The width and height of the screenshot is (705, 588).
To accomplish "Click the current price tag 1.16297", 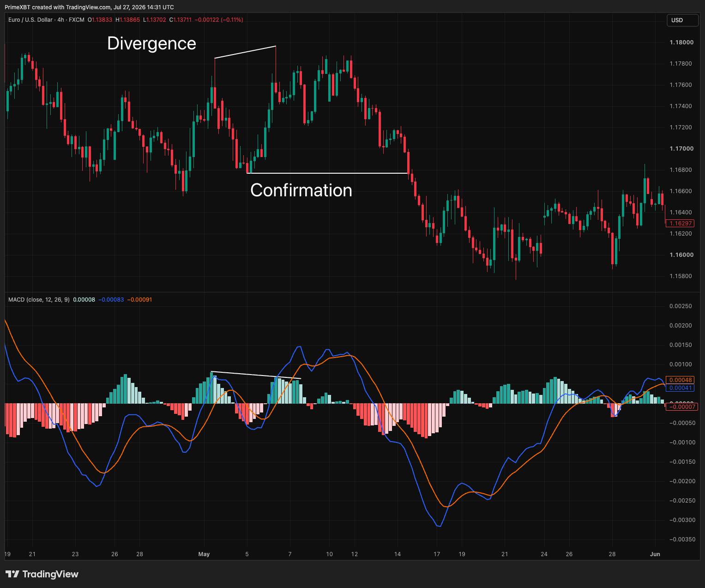I will point(681,223).
